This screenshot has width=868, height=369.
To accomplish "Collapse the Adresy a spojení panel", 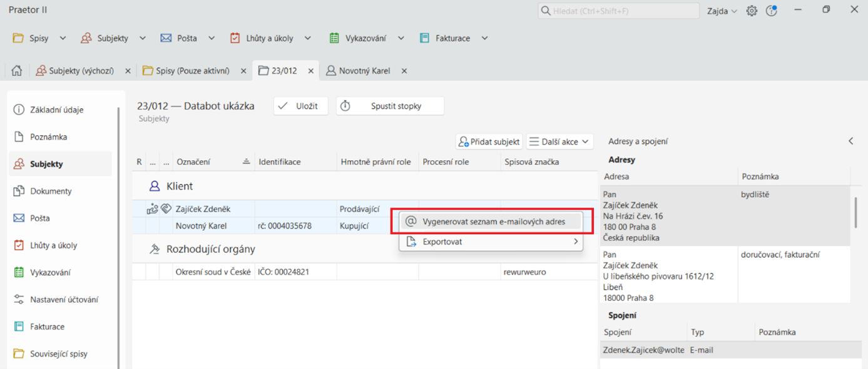I will [850, 141].
